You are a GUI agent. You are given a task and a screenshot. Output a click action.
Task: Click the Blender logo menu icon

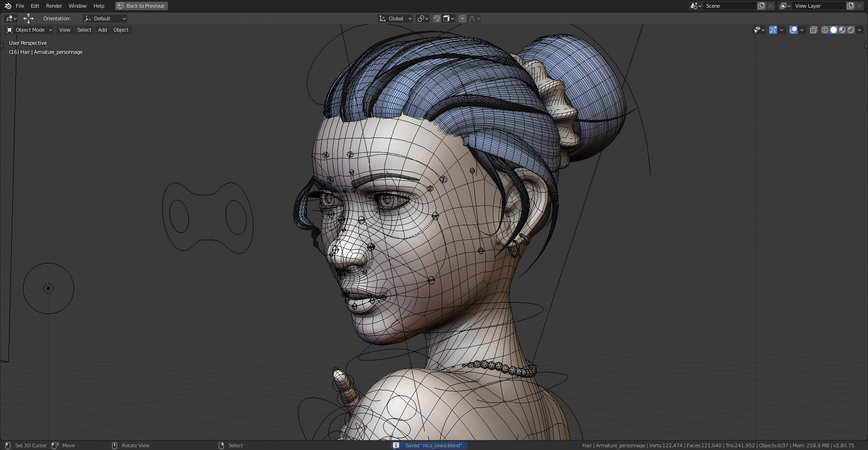coord(8,6)
